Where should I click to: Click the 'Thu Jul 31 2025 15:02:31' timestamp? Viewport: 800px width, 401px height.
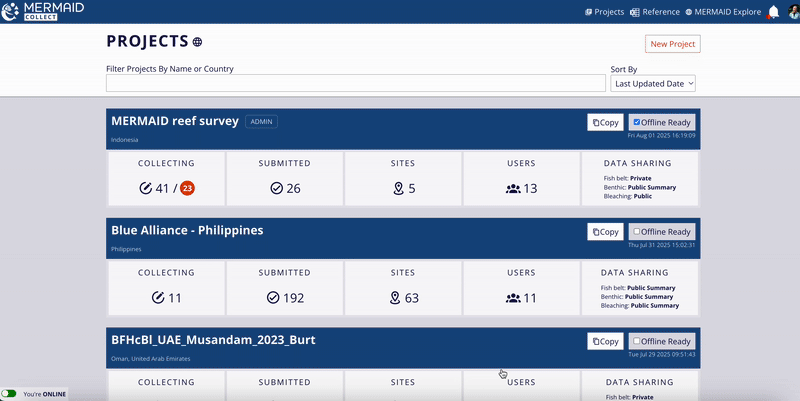pos(661,245)
